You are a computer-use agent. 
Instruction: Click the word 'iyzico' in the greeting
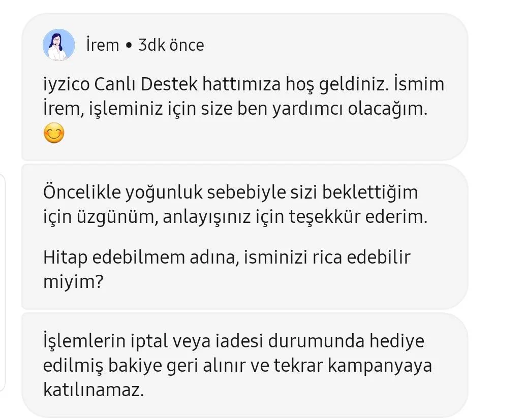pyautogui.click(x=66, y=84)
